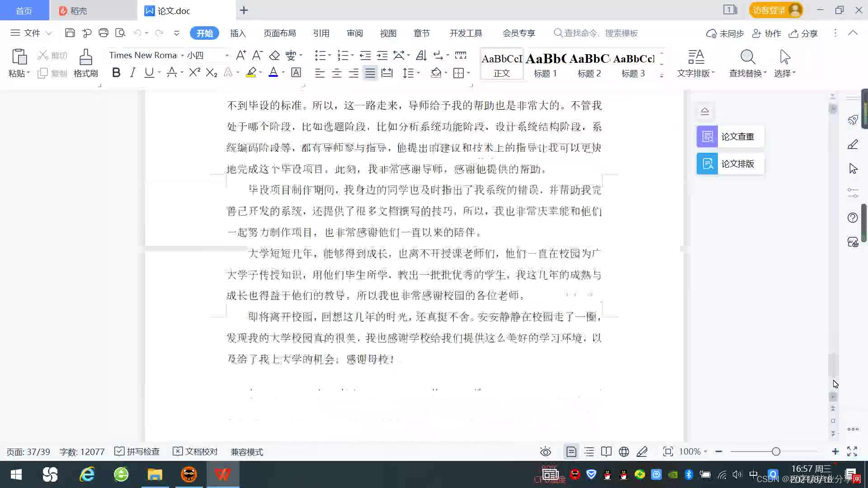The image size is (868, 488).
Task: Click the 论文查重 button
Action: (x=730, y=136)
